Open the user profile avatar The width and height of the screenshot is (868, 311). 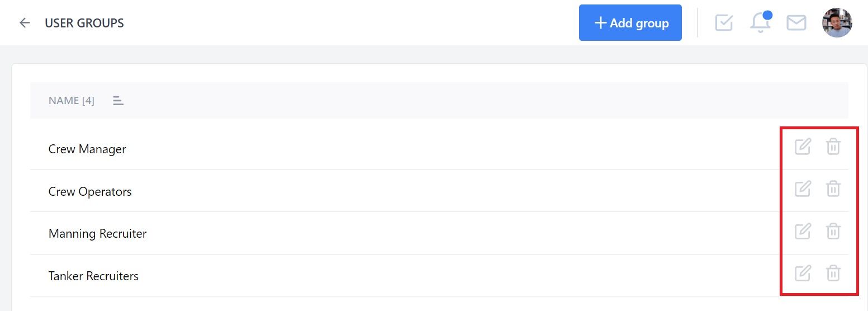click(837, 23)
